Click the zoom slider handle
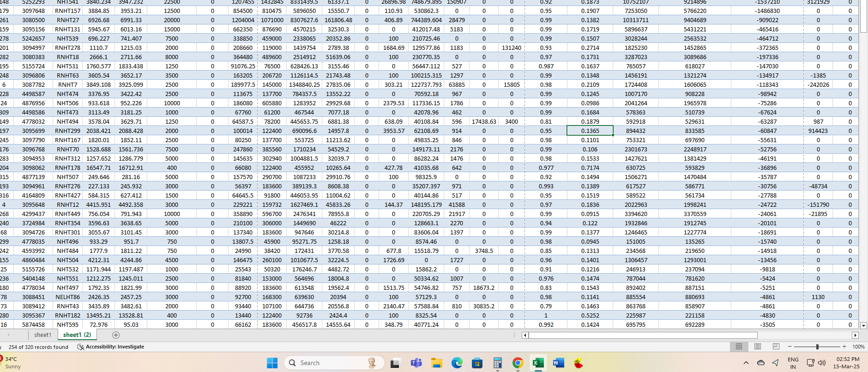Screen dimensions: 868x372 [x=817, y=347]
